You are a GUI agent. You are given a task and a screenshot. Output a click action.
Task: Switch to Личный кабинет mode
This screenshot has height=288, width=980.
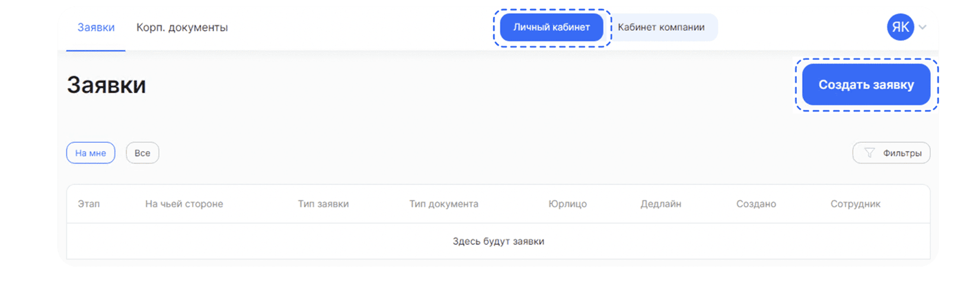pyautogui.click(x=551, y=27)
